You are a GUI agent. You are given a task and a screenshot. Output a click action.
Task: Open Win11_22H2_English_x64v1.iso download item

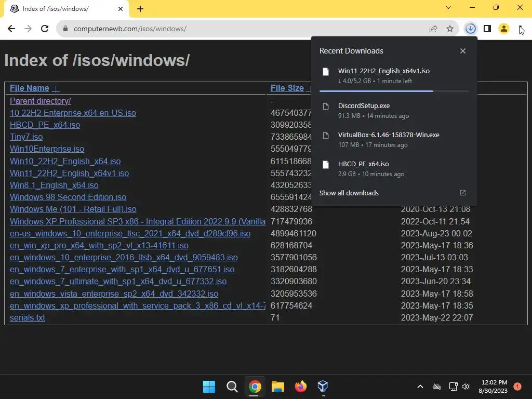tap(394, 76)
